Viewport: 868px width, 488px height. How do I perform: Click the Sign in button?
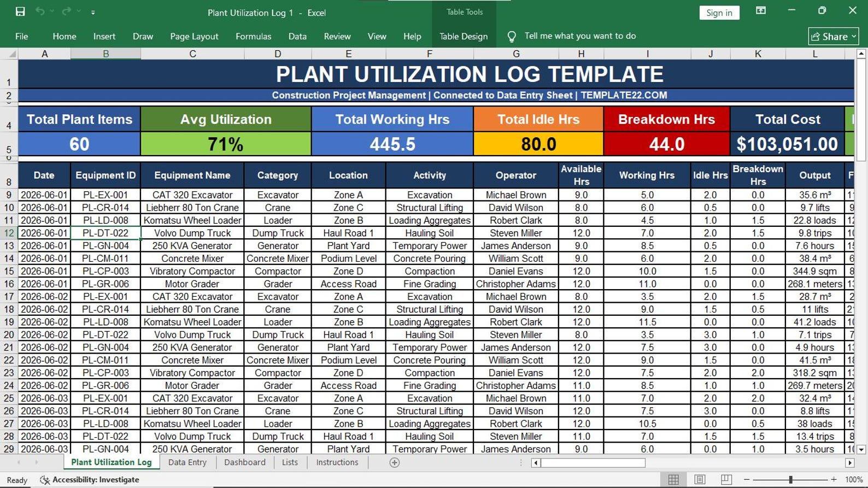(719, 13)
